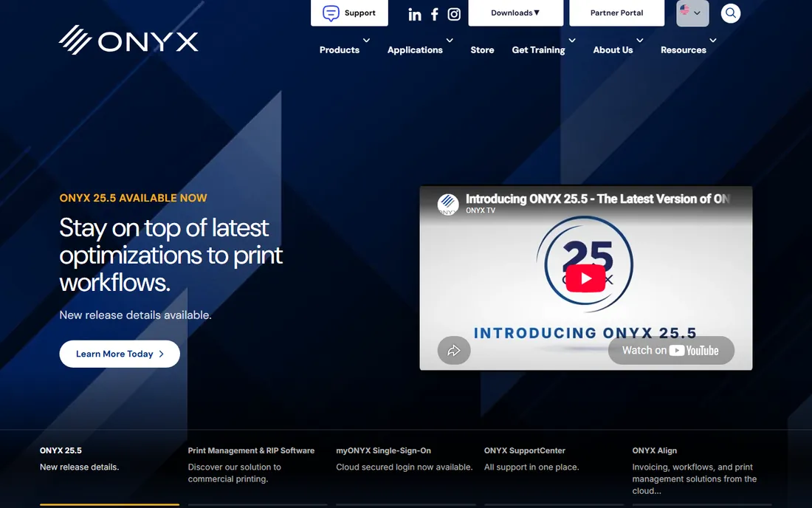Click the 'New release details available.' text
This screenshot has width=812, height=508.
pos(136,315)
